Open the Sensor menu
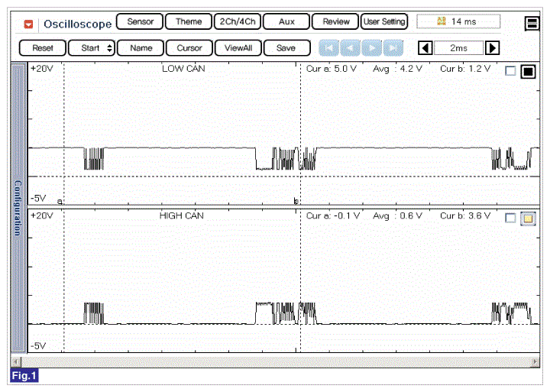The image size is (550, 392). click(x=139, y=21)
